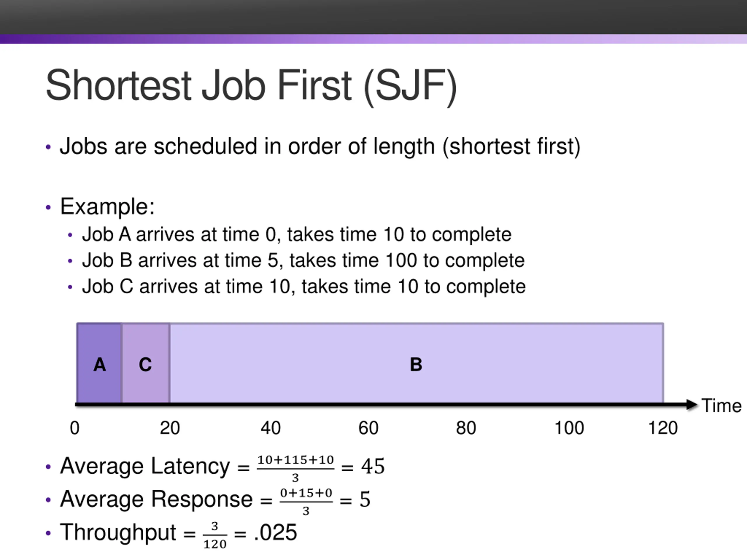Click the Average Response result '5'
This screenshot has height=560, width=747.
pos(365,499)
